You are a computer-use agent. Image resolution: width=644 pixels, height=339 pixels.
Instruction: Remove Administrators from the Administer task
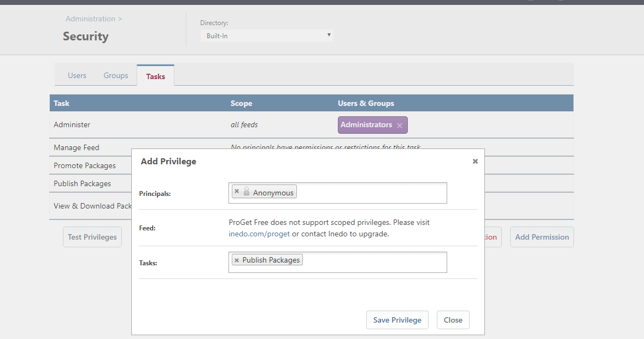[x=400, y=126]
